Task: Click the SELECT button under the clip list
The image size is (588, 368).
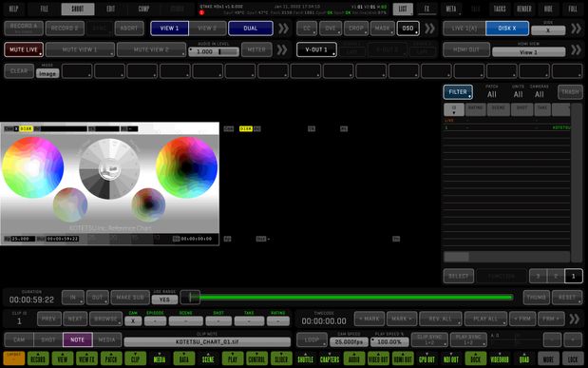Action: 458,276
